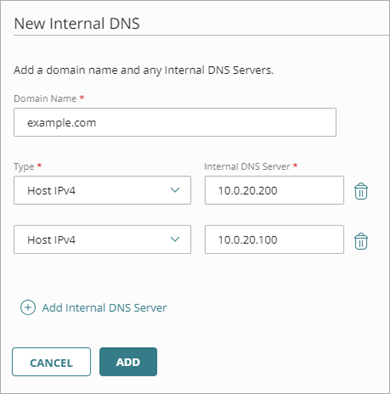Click the New Internal DNS heading

[77, 24]
